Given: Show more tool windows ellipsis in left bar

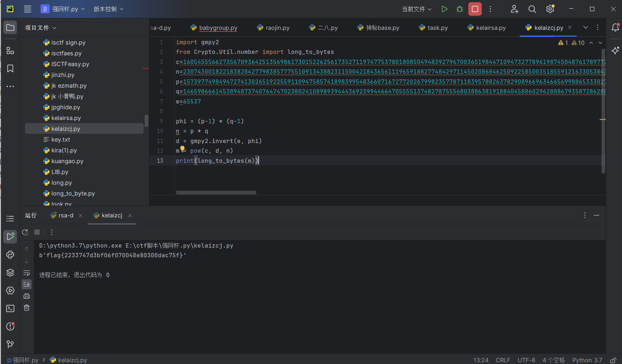Looking at the screenshot, I should [10, 86].
